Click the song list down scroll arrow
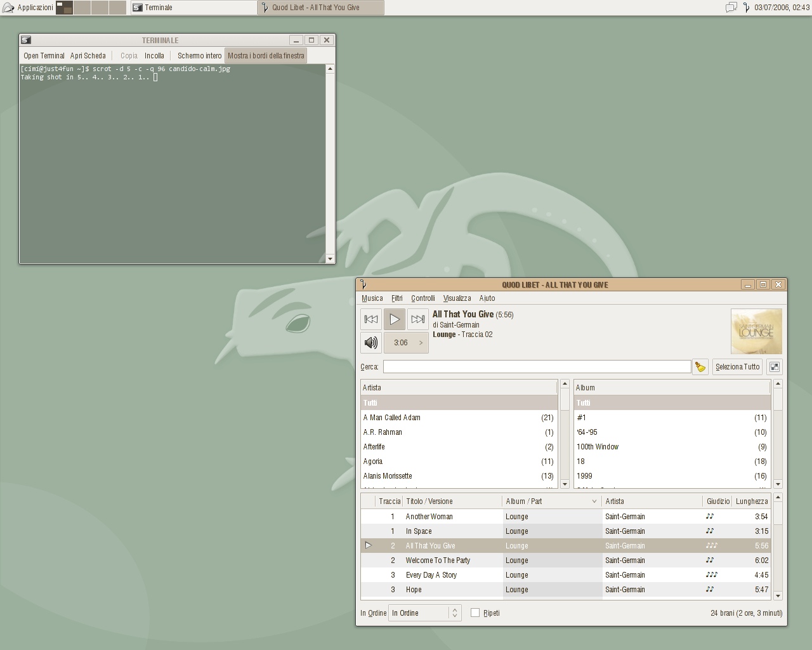Screen dimensions: 812x650 [x=778, y=596]
